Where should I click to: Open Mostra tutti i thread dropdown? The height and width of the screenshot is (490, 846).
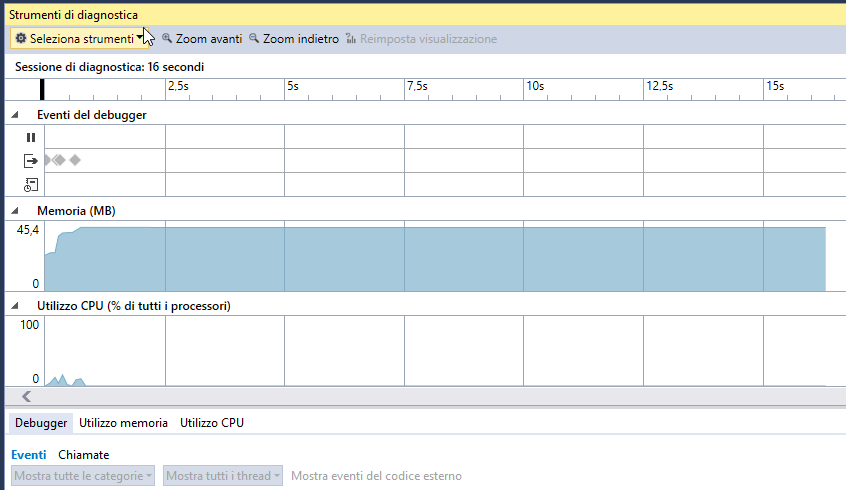[x=222, y=476]
